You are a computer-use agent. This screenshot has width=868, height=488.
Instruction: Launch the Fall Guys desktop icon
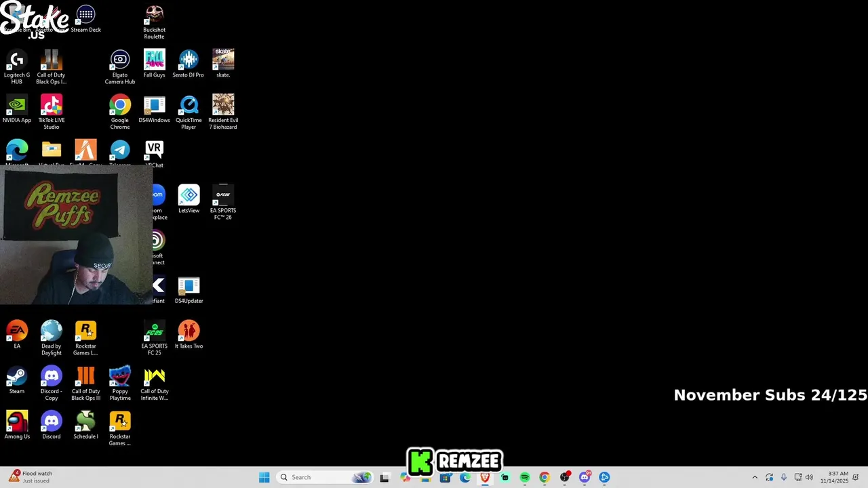point(154,63)
